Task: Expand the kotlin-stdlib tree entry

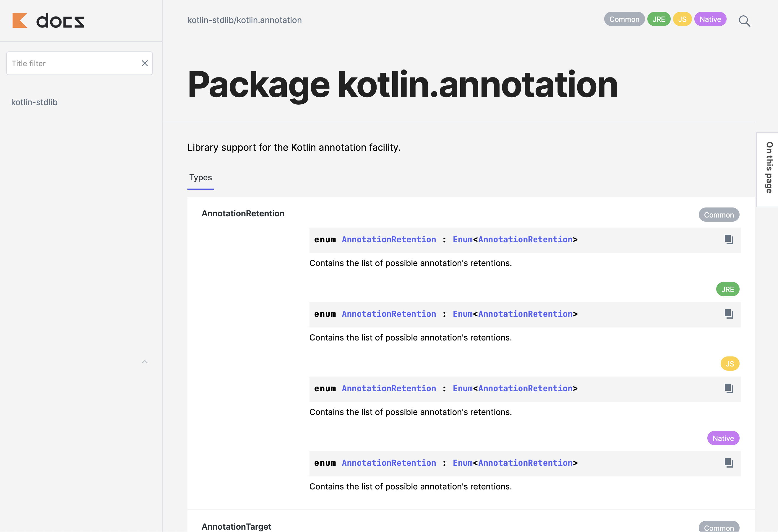Action: coord(34,102)
